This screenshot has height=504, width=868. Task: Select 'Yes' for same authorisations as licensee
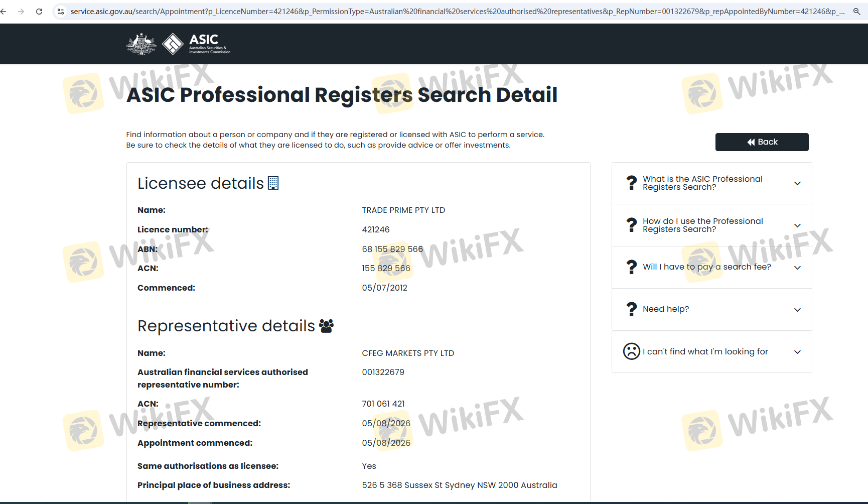[369, 466]
